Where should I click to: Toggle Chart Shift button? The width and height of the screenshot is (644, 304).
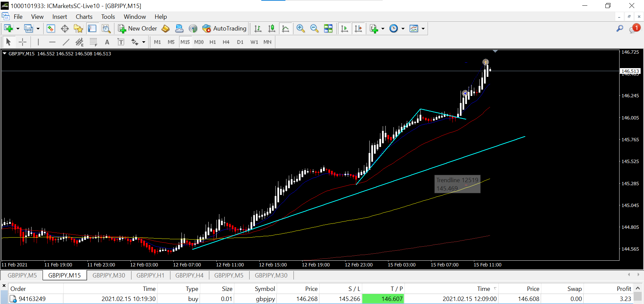(x=358, y=29)
